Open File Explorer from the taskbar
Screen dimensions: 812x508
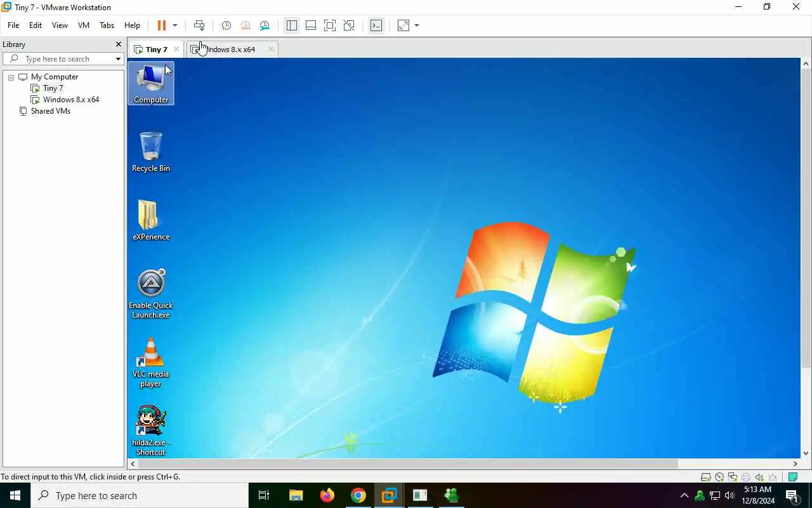[296, 495]
